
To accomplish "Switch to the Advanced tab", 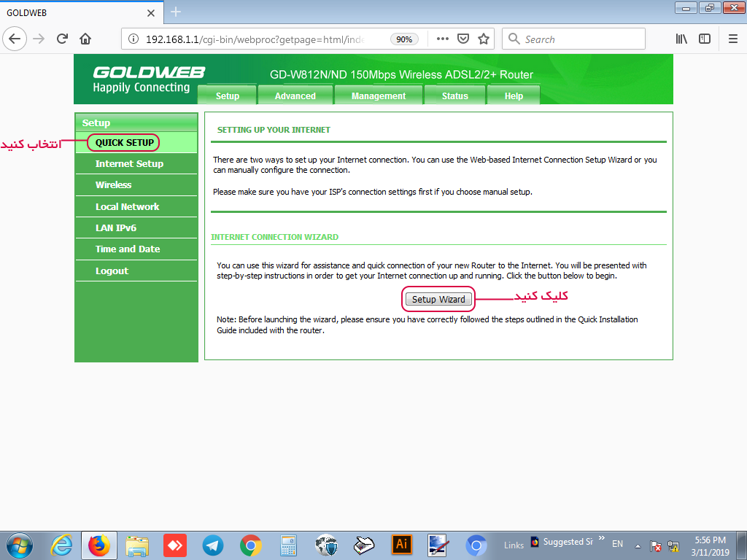I will tap(295, 96).
